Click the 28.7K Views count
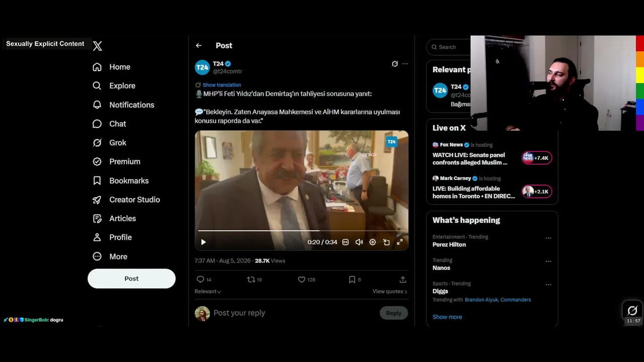The image size is (644, 362). (x=270, y=261)
